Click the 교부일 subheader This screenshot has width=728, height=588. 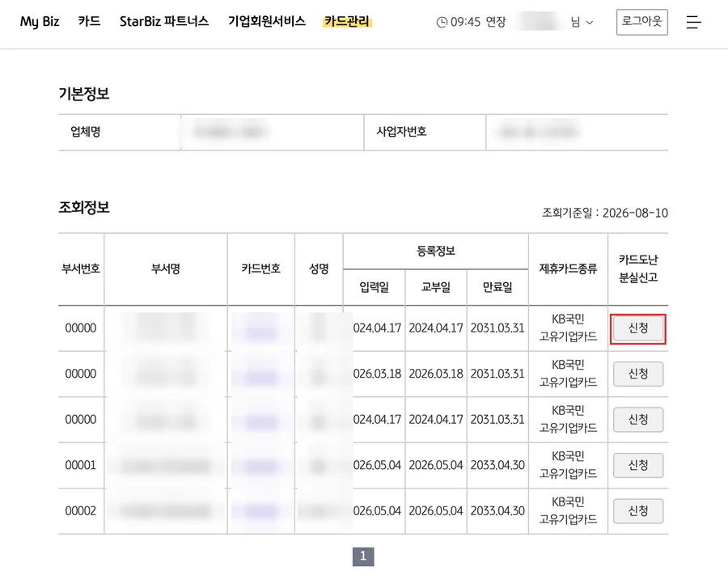[435, 287]
